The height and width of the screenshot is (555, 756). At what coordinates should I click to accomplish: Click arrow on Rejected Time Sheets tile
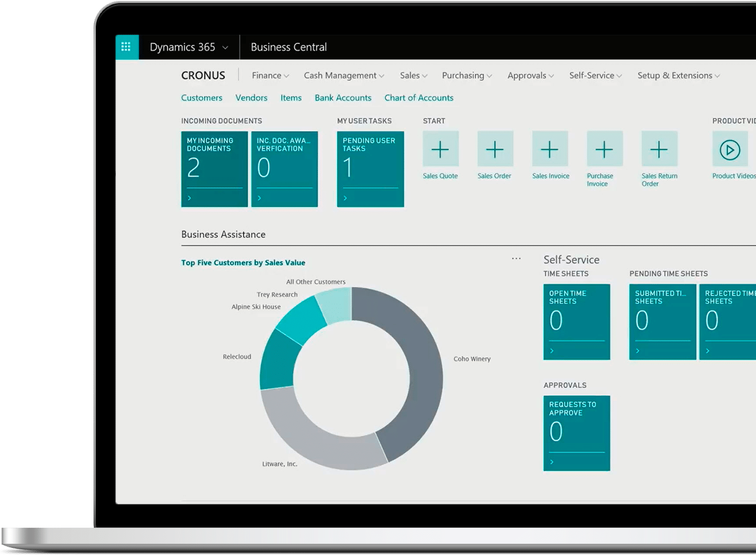[708, 351]
